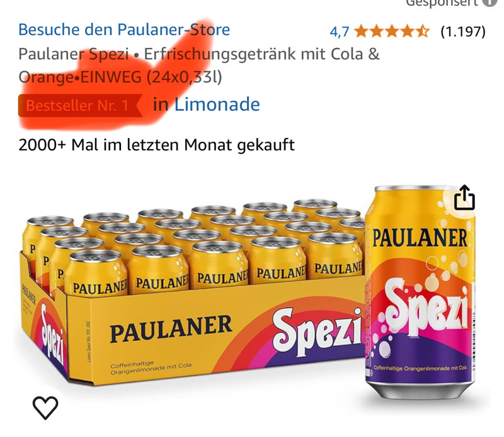Open the (1.197) reviews count

coord(463,31)
